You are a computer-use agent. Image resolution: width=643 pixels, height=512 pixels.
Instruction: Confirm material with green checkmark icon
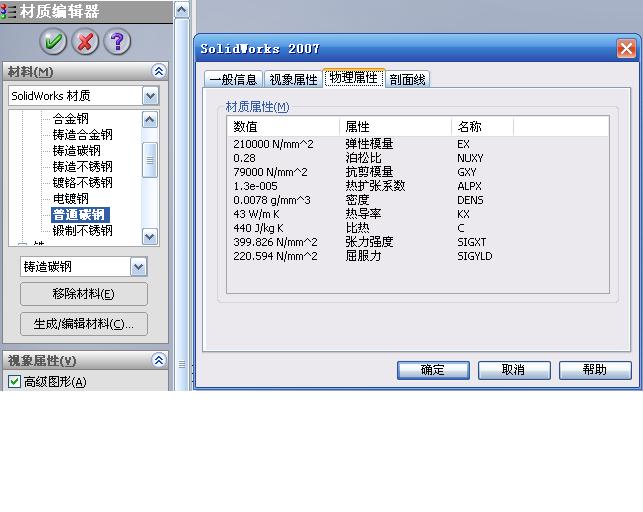click(x=53, y=41)
